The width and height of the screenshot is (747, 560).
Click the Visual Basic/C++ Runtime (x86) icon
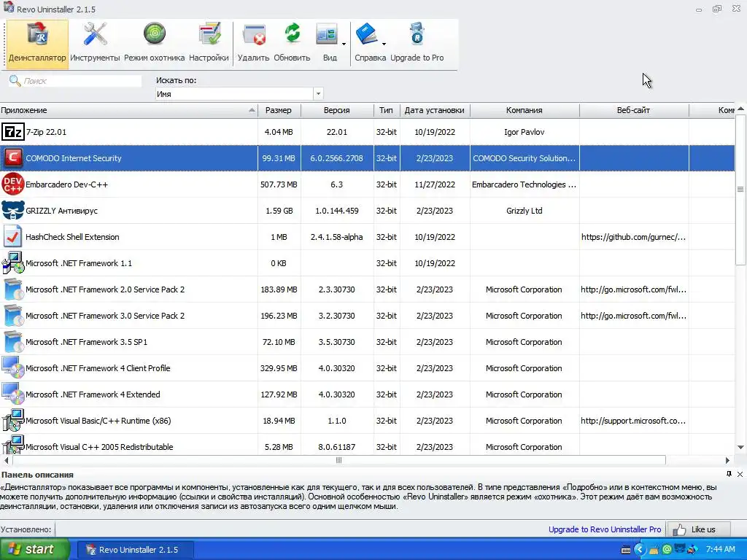13,420
